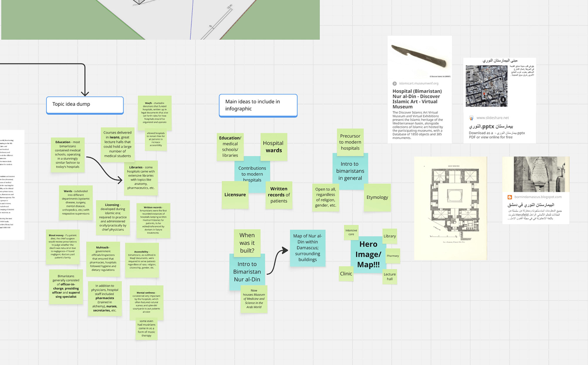Select the Pharmacy sticky note
Viewport: 588px width, 365px height.
tap(392, 256)
